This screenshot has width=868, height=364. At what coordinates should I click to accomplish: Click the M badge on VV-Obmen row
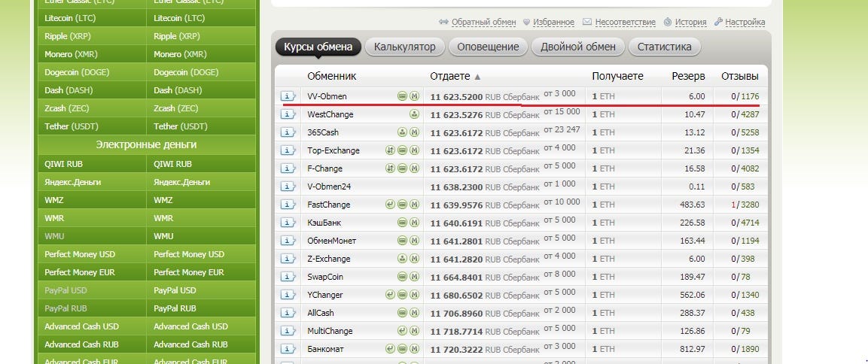[x=415, y=96]
